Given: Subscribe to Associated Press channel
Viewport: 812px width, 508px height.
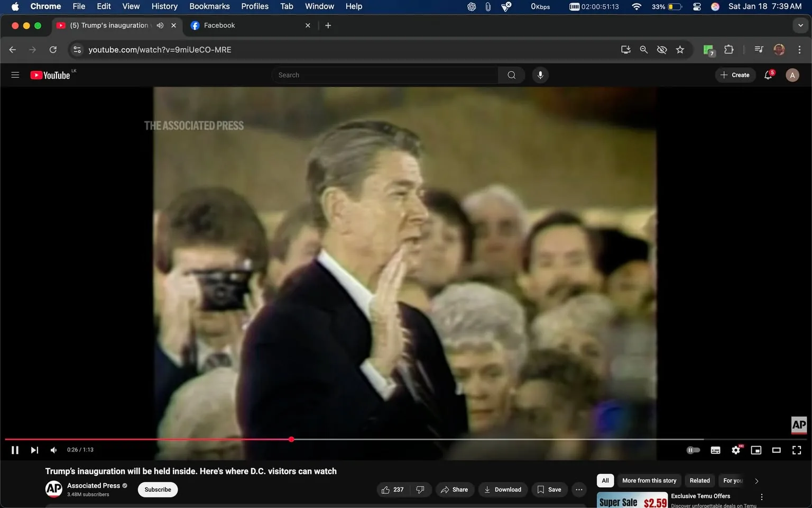Looking at the screenshot, I should tap(158, 489).
